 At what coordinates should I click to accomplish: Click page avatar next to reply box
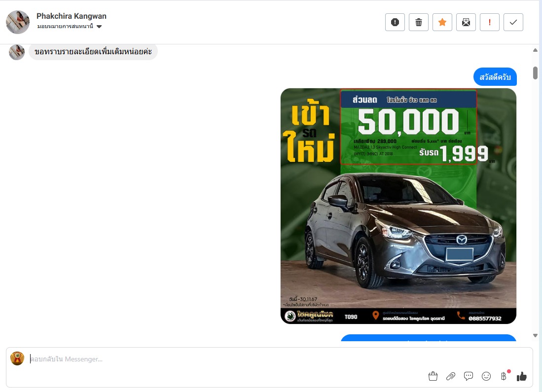coord(17,358)
